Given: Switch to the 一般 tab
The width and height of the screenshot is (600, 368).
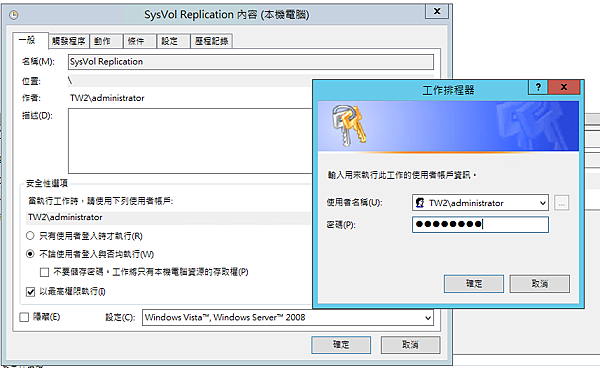Looking at the screenshot, I should [30, 40].
